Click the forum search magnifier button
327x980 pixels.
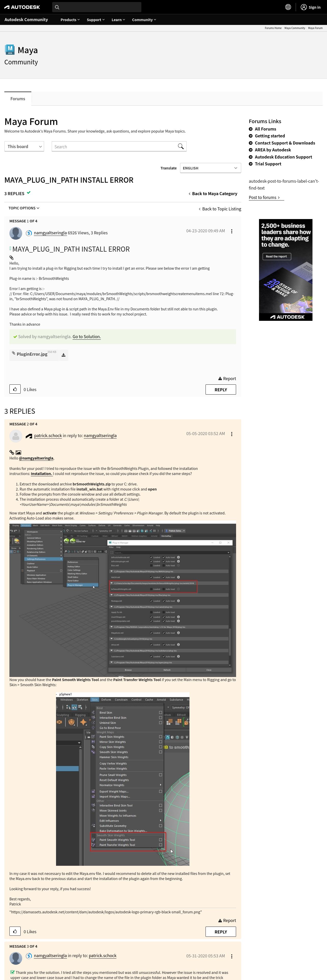tap(181, 147)
